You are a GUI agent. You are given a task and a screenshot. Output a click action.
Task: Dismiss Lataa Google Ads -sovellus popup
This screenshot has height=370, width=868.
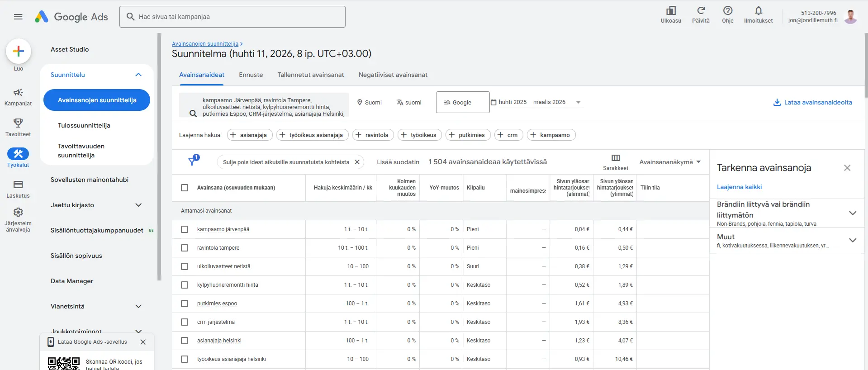[143, 342]
